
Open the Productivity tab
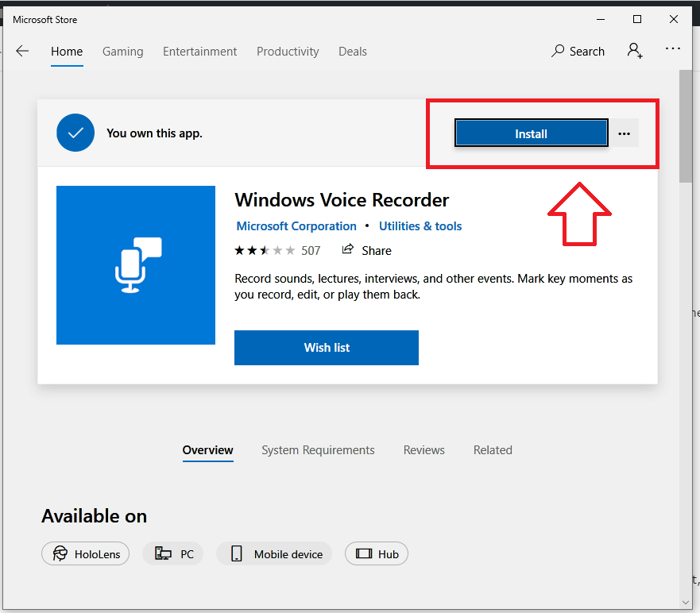click(288, 52)
